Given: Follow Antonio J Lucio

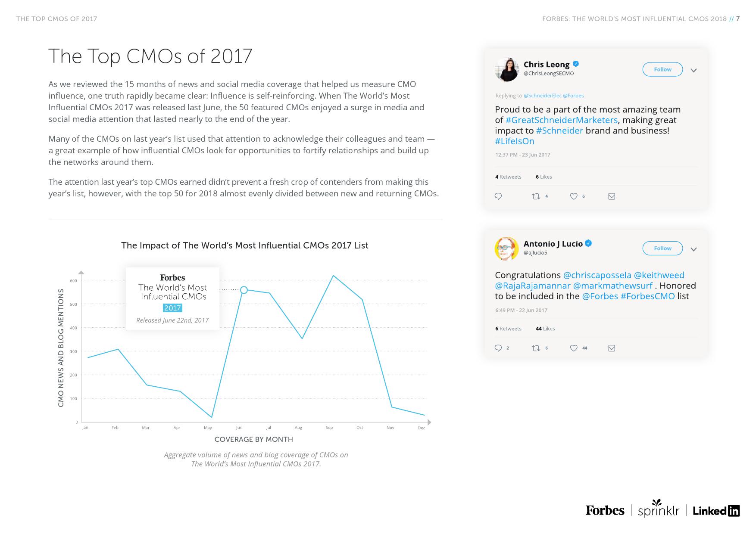Looking at the screenshot, I should (x=662, y=248).
